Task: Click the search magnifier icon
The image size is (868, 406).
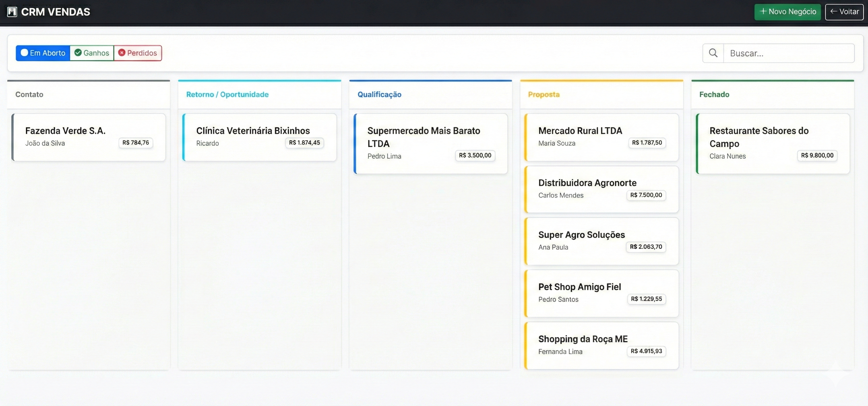Action: click(x=713, y=53)
